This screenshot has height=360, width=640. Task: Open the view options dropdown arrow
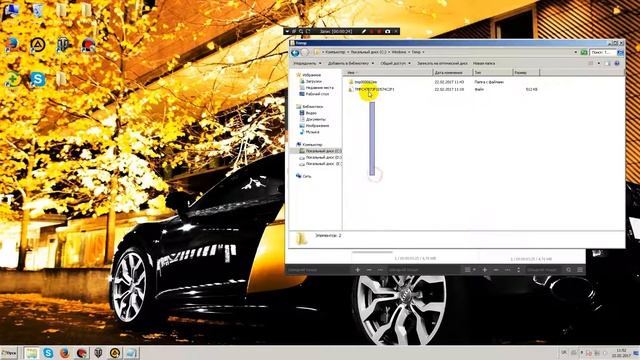(599, 63)
